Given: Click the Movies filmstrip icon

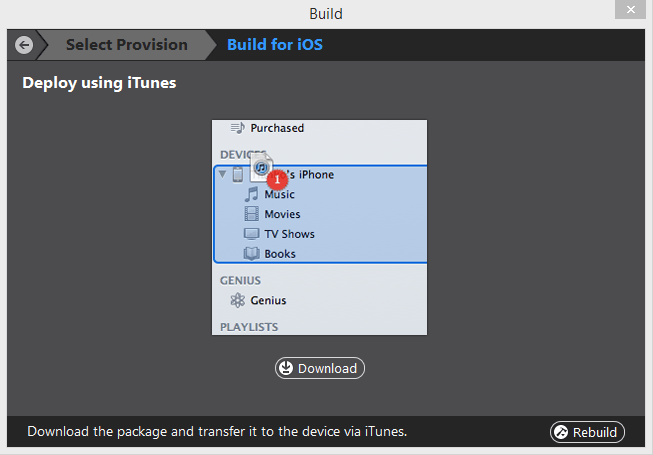Looking at the screenshot, I should click(x=252, y=214).
